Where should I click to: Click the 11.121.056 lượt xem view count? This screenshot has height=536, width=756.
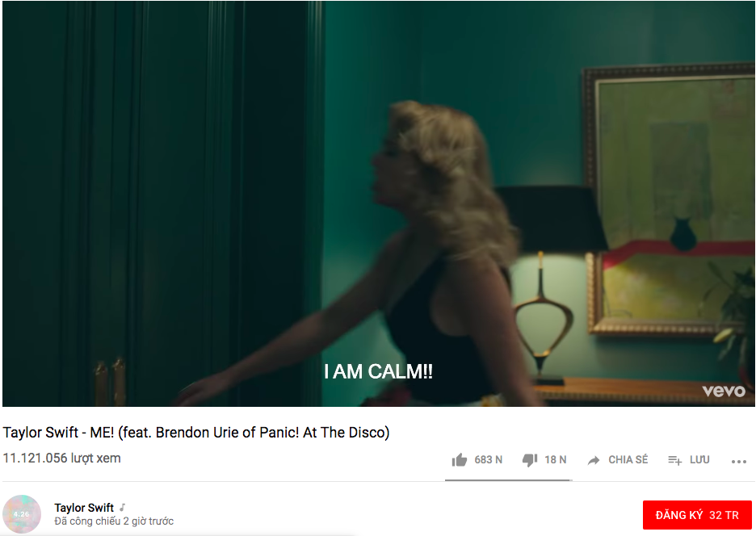tap(61, 458)
